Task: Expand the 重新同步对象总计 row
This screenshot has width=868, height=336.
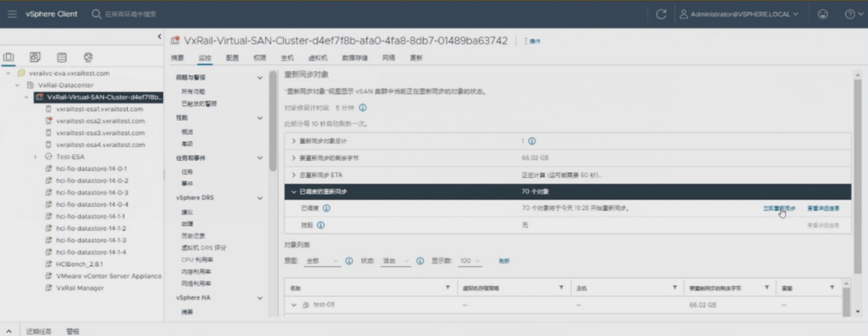Action: 294,141
